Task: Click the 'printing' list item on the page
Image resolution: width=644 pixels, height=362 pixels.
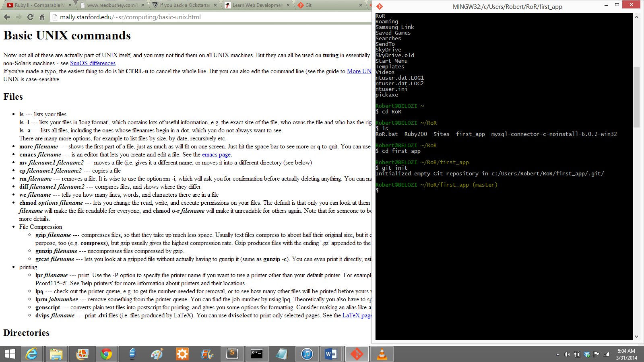Action: click(x=28, y=267)
